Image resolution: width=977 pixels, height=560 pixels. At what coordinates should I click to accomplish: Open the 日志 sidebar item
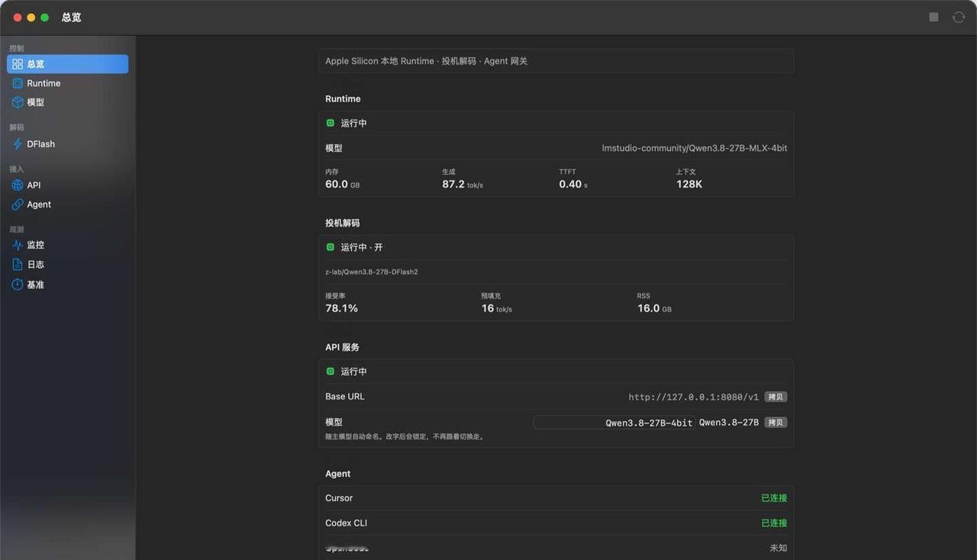coord(67,265)
